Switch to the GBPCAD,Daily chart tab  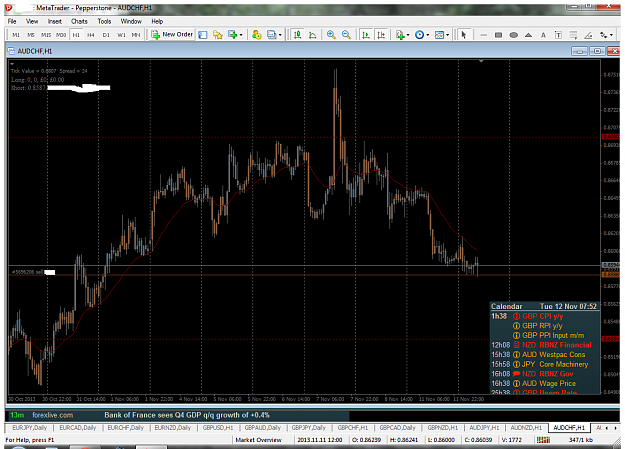397,427
